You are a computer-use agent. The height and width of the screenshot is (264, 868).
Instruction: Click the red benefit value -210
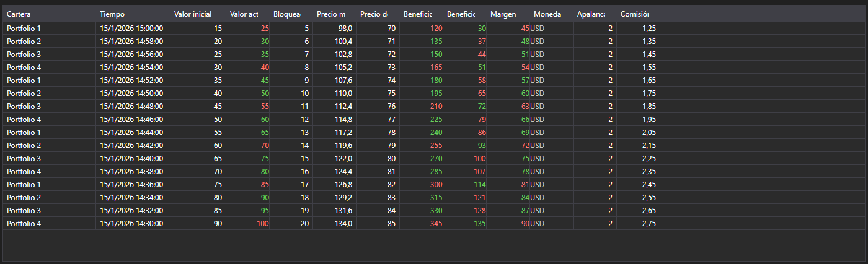pos(421,107)
